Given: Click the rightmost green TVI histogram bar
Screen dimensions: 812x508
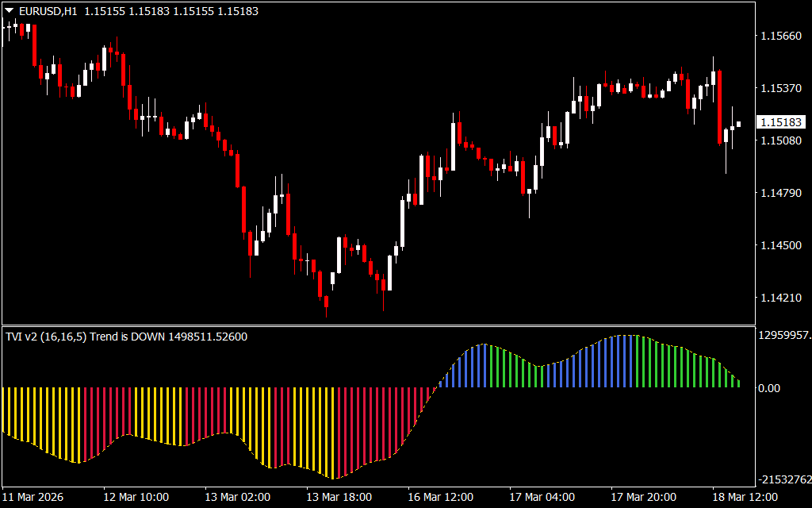Looking at the screenshot, I should (x=739, y=384).
